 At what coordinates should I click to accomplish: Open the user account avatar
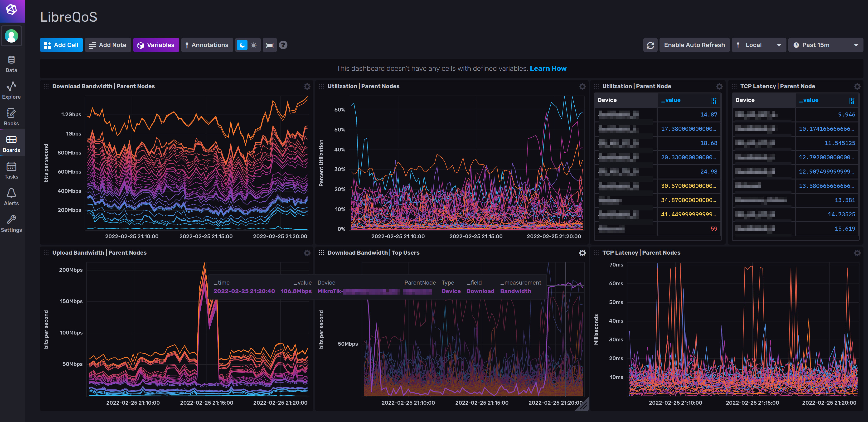11,36
